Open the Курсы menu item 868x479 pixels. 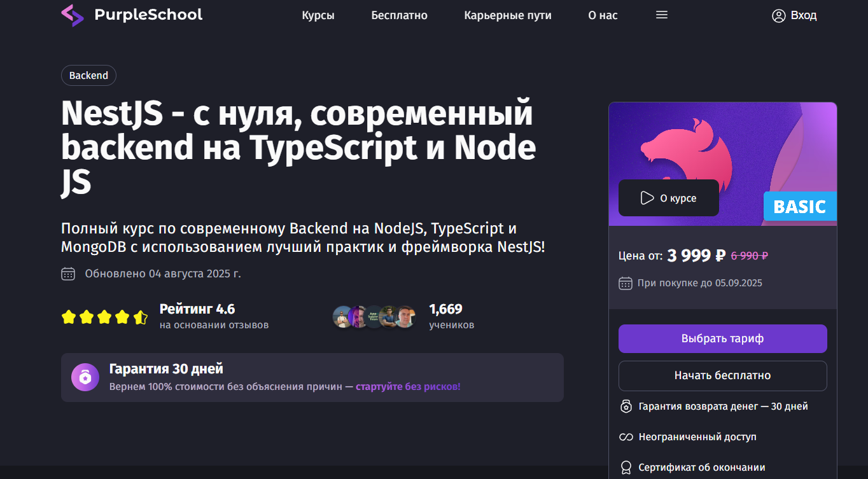(318, 15)
